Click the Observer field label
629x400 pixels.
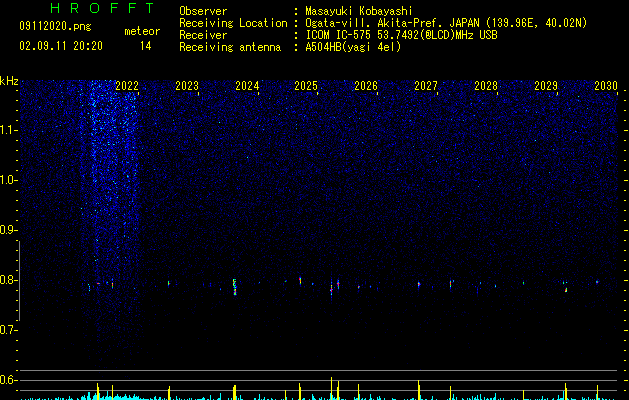tap(203, 11)
